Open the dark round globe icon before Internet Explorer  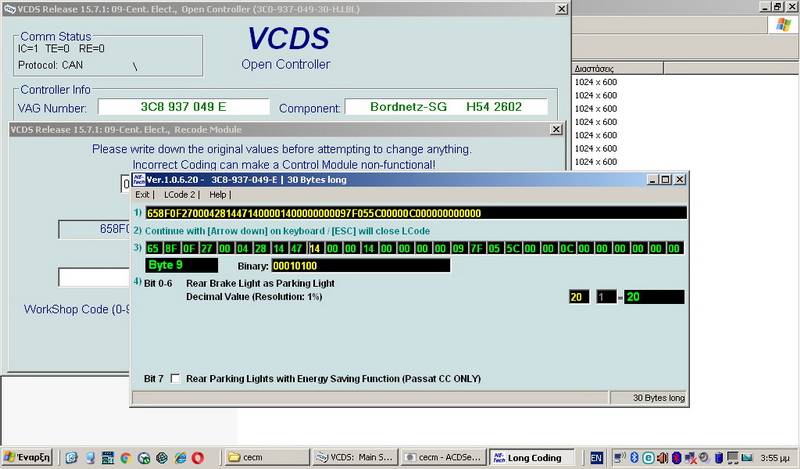(x=162, y=458)
